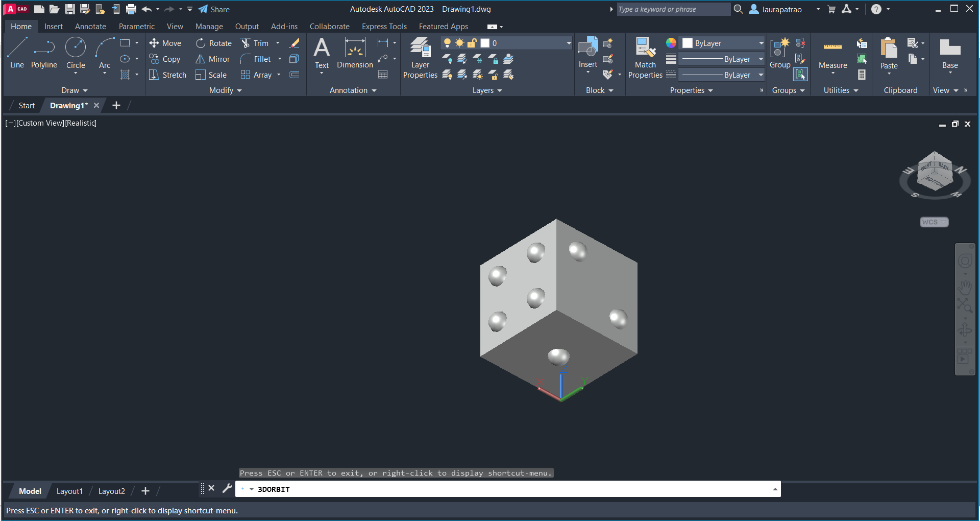Click the Pan hand in navigation bar

pyautogui.click(x=965, y=288)
